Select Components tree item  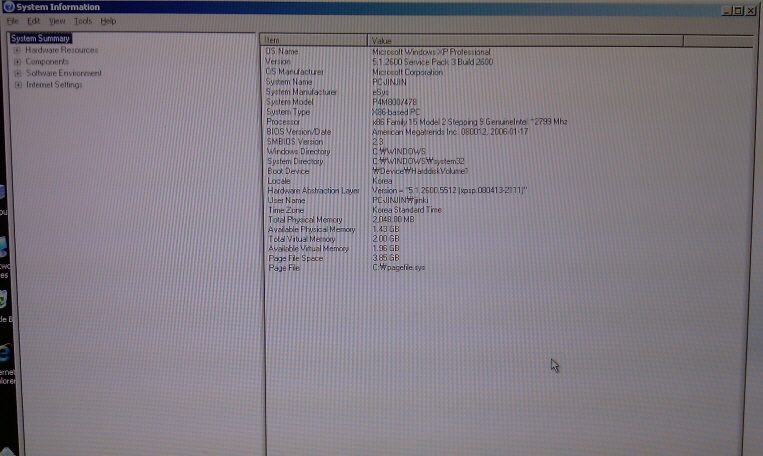point(47,61)
